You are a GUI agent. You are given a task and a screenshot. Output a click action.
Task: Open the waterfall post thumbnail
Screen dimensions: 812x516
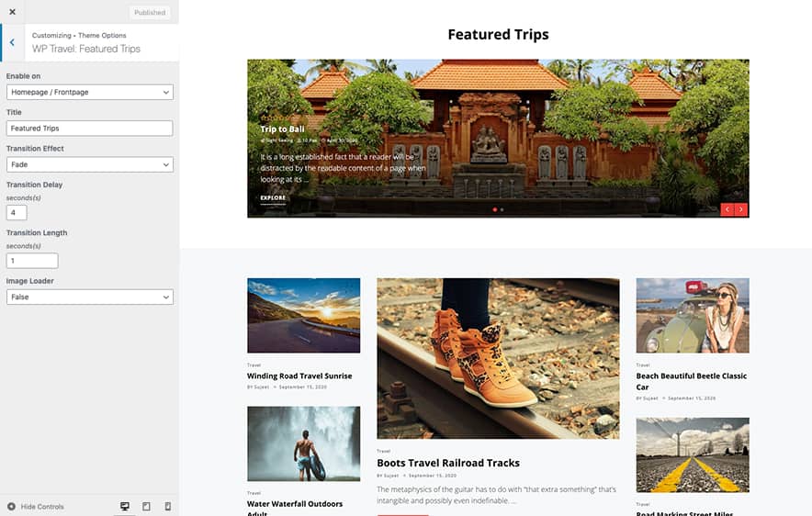coord(303,443)
